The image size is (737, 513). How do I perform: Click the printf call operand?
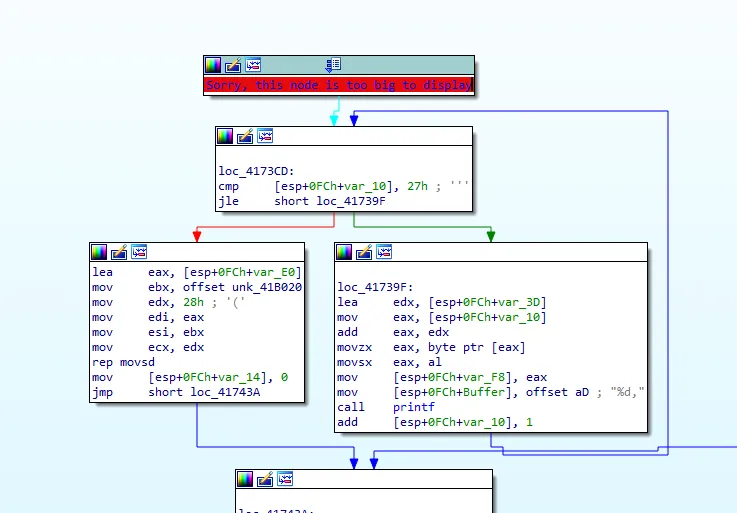tap(412, 408)
